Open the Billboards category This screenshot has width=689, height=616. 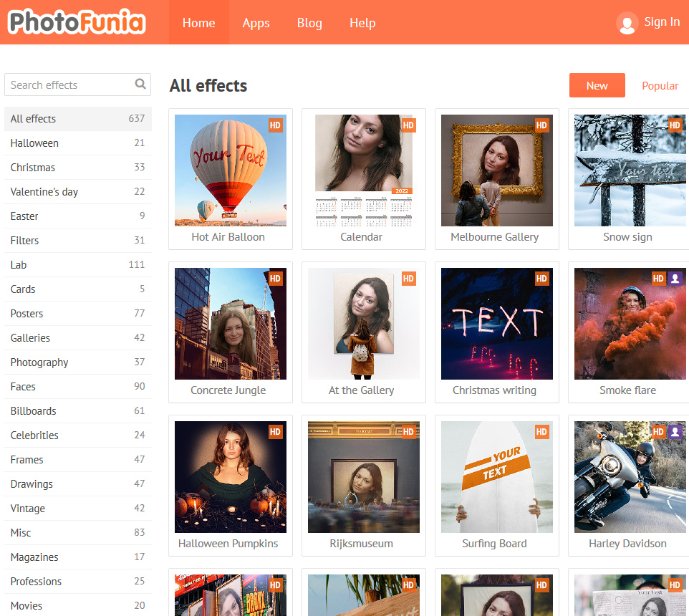tap(33, 411)
